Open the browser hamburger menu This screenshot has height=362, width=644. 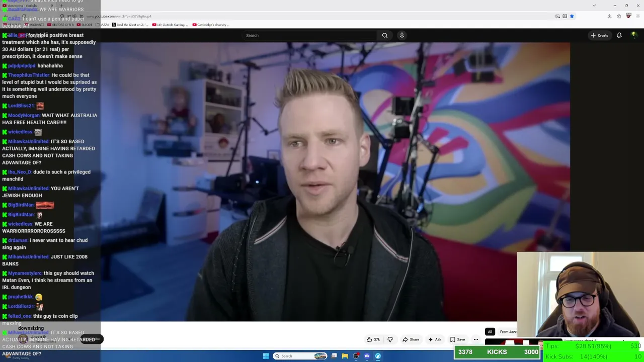[638, 16]
